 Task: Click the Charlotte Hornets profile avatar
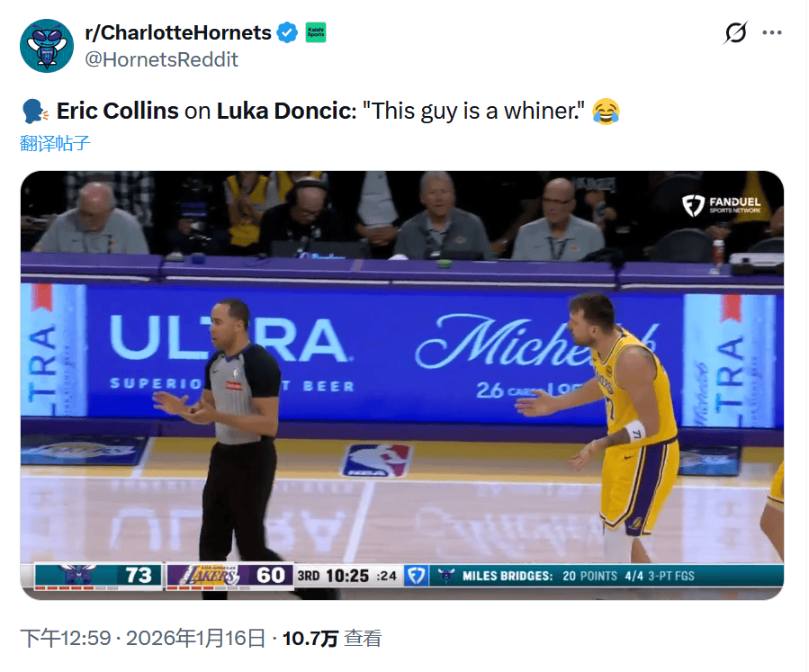(47, 44)
